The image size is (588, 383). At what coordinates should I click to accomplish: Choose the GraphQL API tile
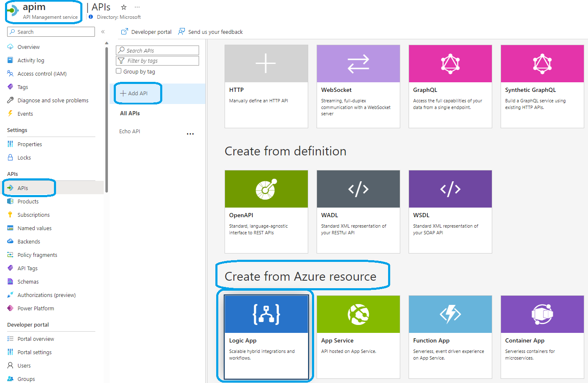point(450,86)
